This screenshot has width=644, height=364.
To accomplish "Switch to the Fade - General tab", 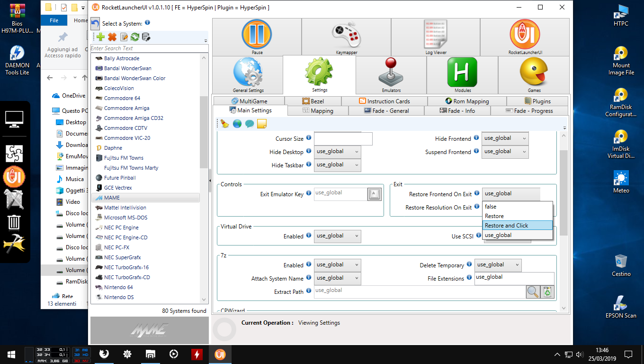I will point(386,110).
